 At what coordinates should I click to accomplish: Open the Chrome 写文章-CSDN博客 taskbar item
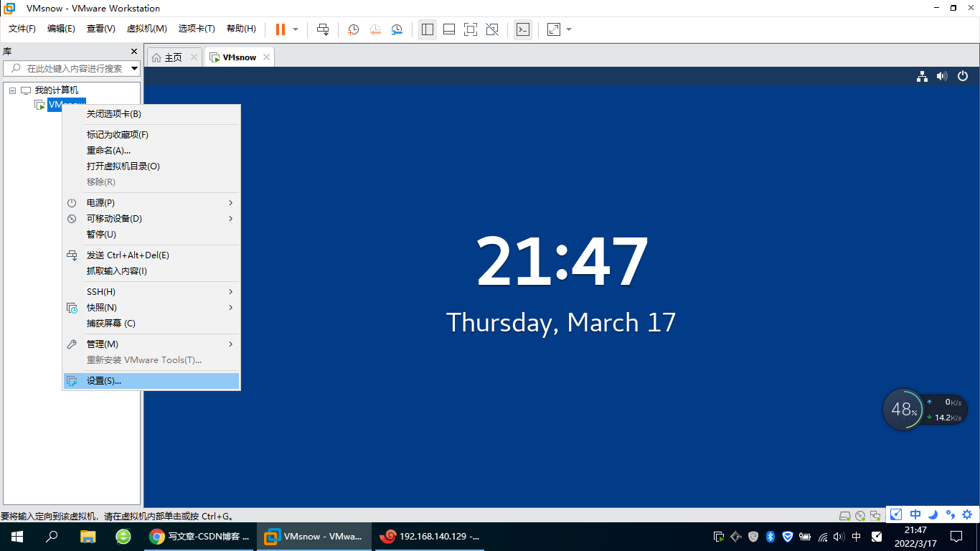(x=200, y=537)
